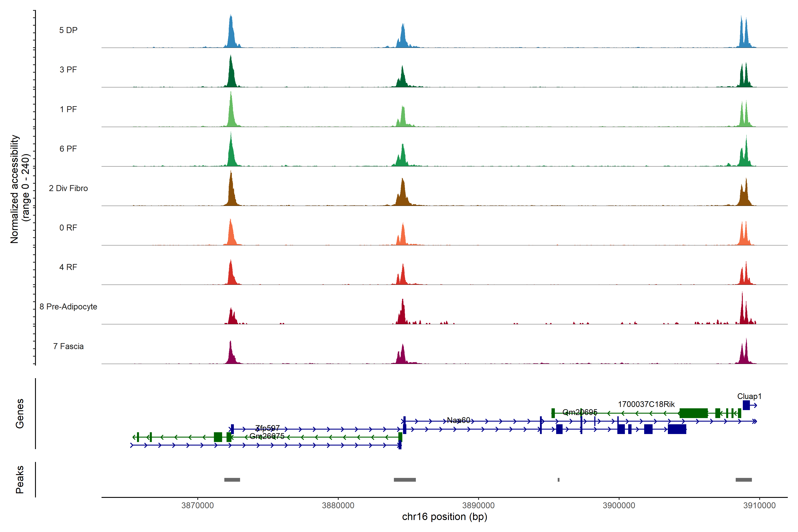Click the Naa60 gene label
The height and width of the screenshot is (532, 798).
point(458,420)
